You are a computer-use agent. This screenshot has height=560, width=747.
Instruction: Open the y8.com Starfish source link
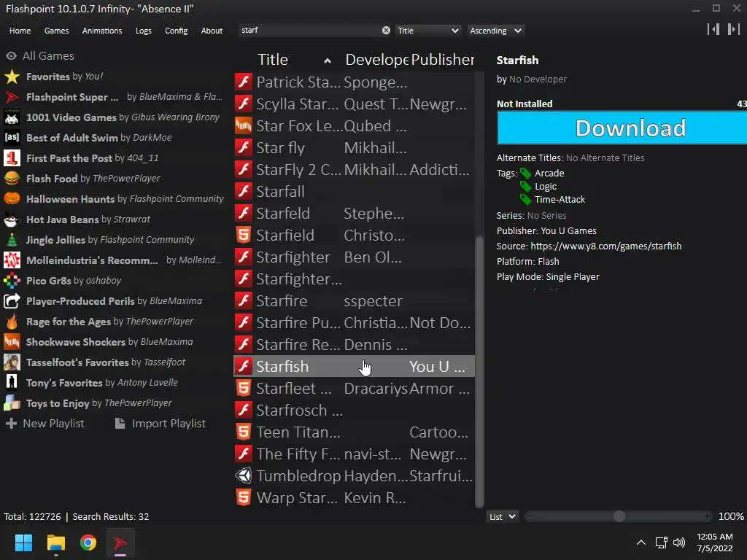[606, 246]
